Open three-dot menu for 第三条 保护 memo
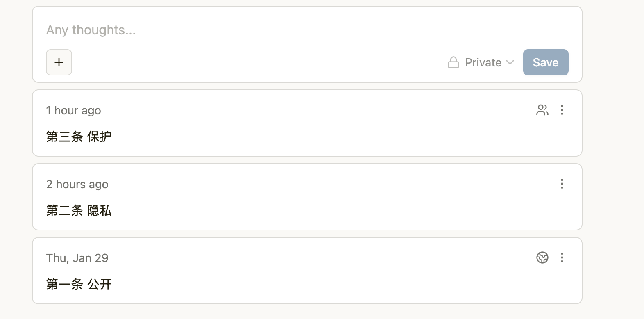644x319 pixels. [x=562, y=110]
